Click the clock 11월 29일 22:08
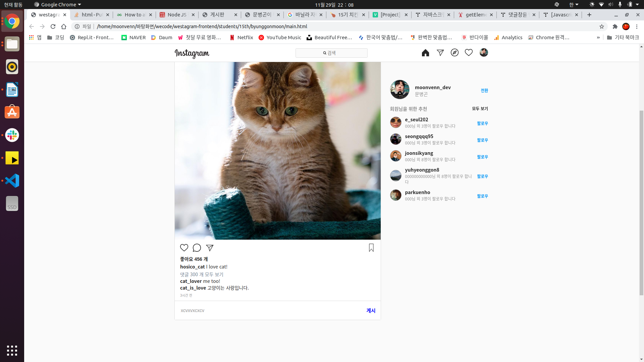 [x=334, y=5]
